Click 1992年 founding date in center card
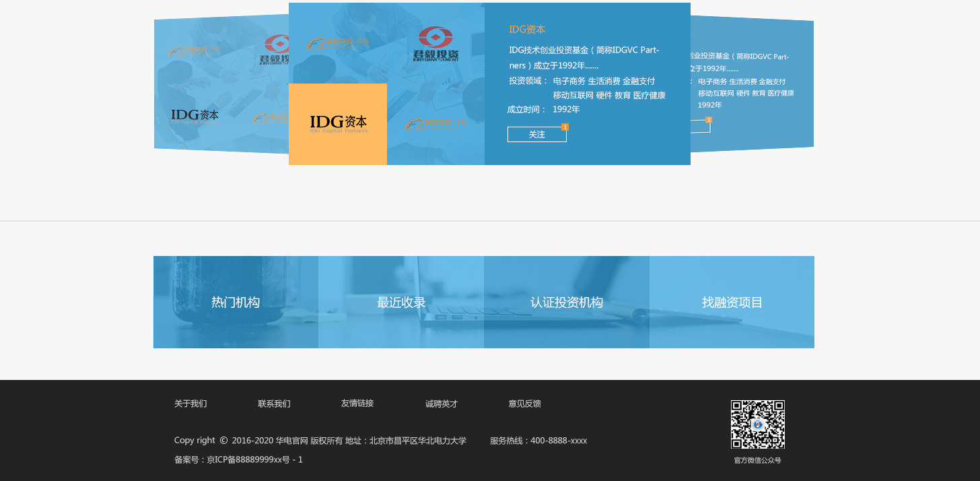The image size is (980, 481). (566, 110)
